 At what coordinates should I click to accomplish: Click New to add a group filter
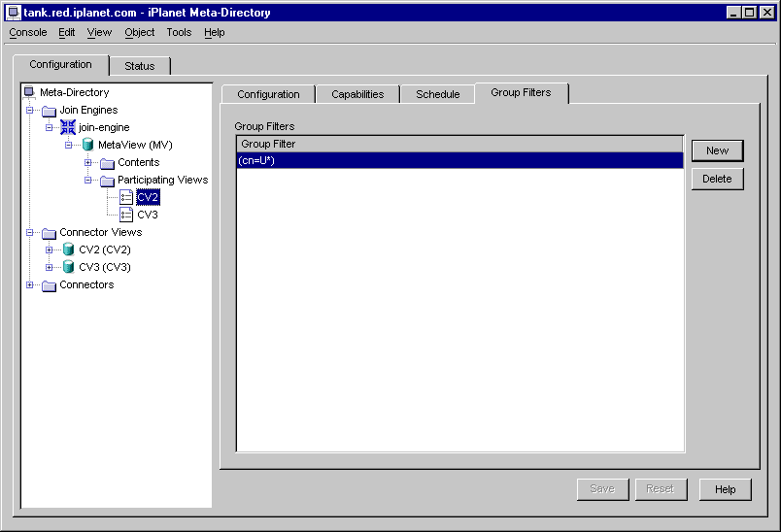(x=717, y=150)
